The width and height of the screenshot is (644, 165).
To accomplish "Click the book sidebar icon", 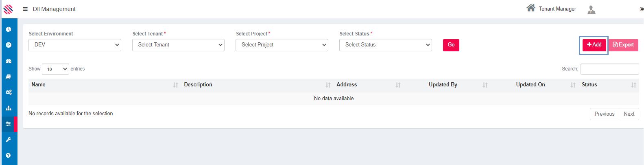I will click(x=9, y=77).
